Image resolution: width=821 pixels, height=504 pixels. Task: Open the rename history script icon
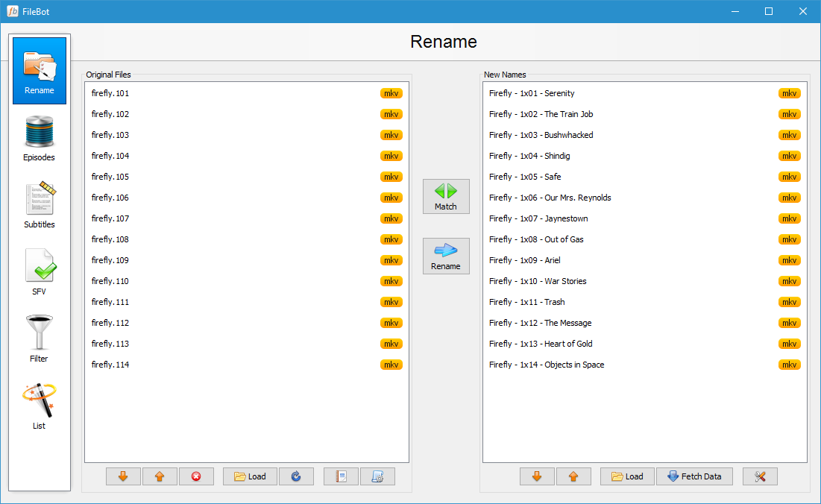pos(378,476)
